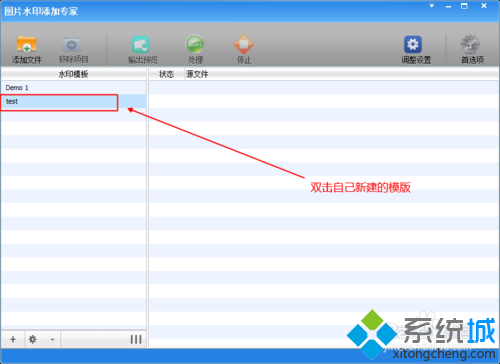The image size is (500, 364).
Task: Open the title bar dropdown arrow menu
Action: click(432, 6)
